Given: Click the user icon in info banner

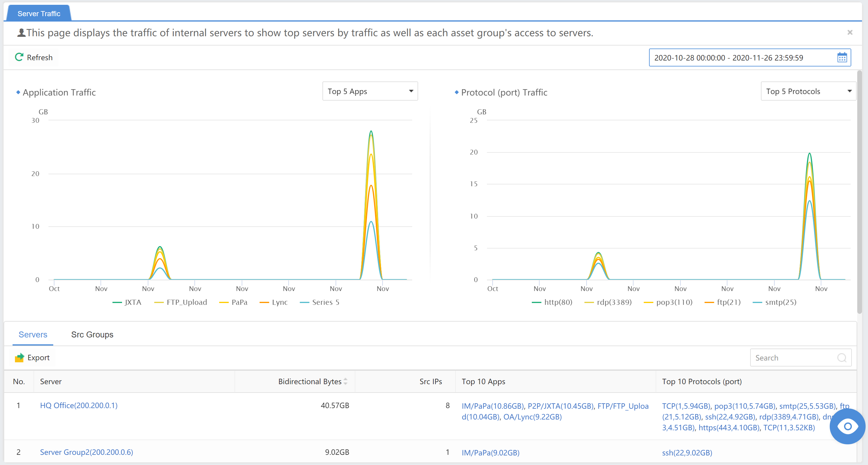Looking at the screenshot, I should tap(21, 33).
